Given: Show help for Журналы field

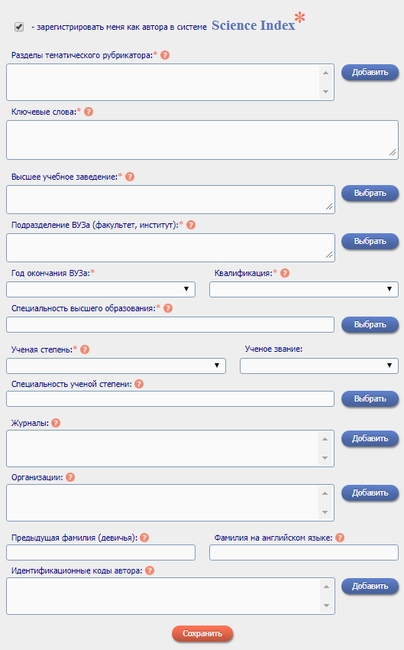Looking at the screenshot, I should click(56, 423).
